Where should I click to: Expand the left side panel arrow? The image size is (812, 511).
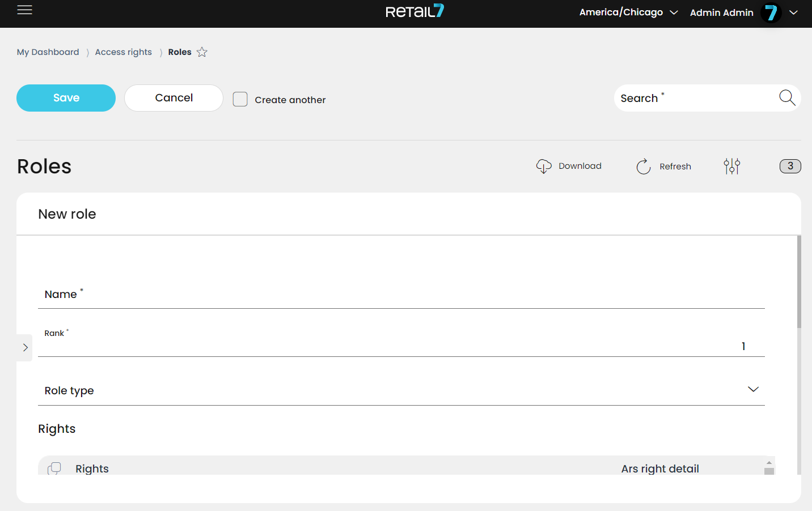pyautogui.click(x=25, y=347)
